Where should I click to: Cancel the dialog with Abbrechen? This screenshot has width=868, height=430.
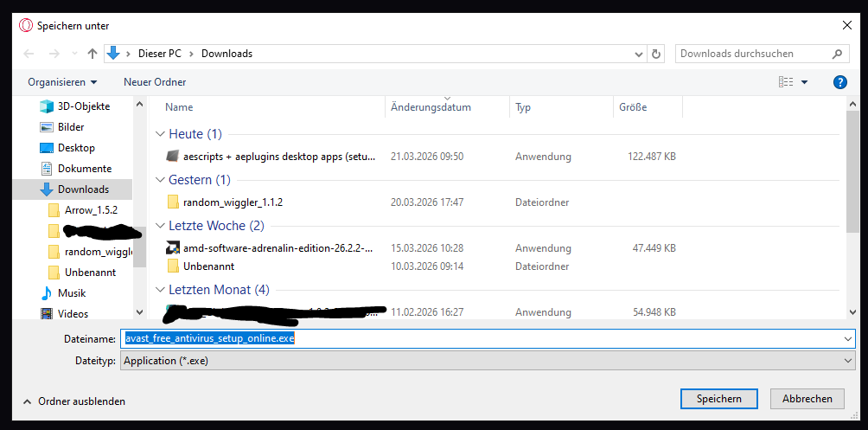(807, 399)
